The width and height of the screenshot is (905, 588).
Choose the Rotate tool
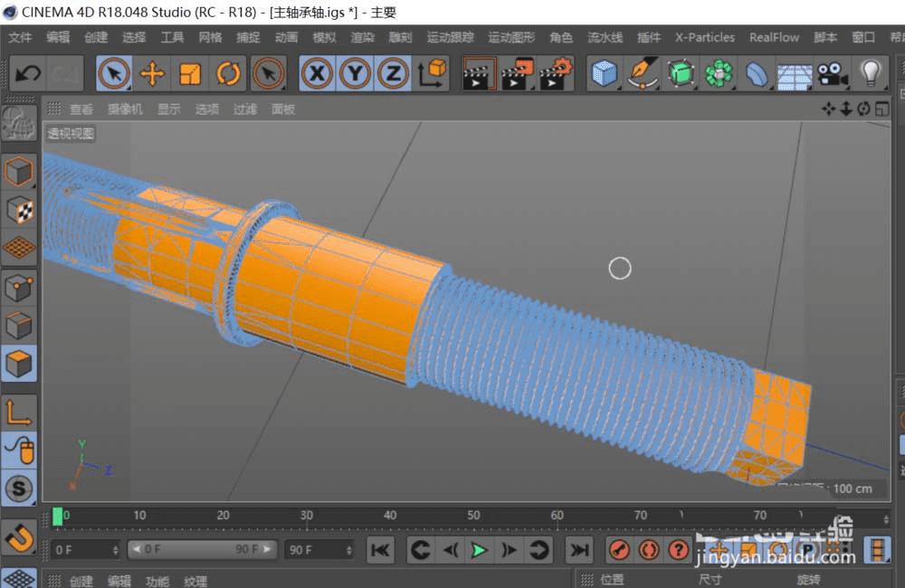pyautogui.click(x=228, y=73)
